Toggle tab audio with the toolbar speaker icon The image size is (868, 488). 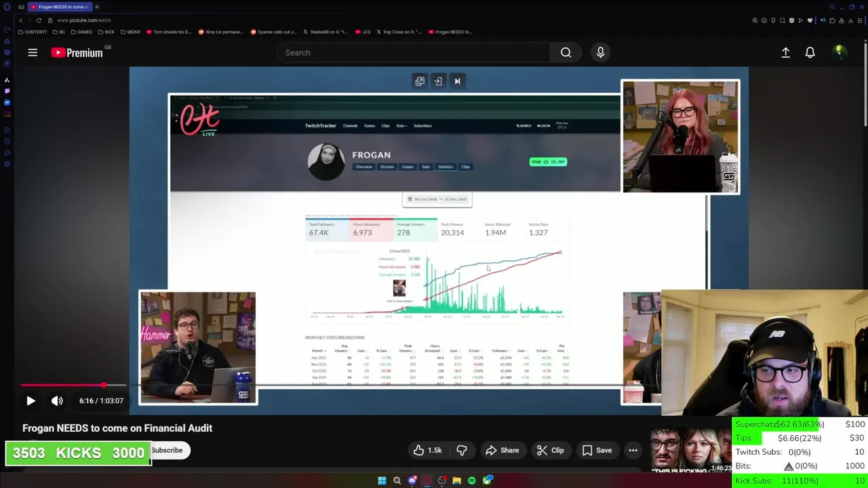823,20
